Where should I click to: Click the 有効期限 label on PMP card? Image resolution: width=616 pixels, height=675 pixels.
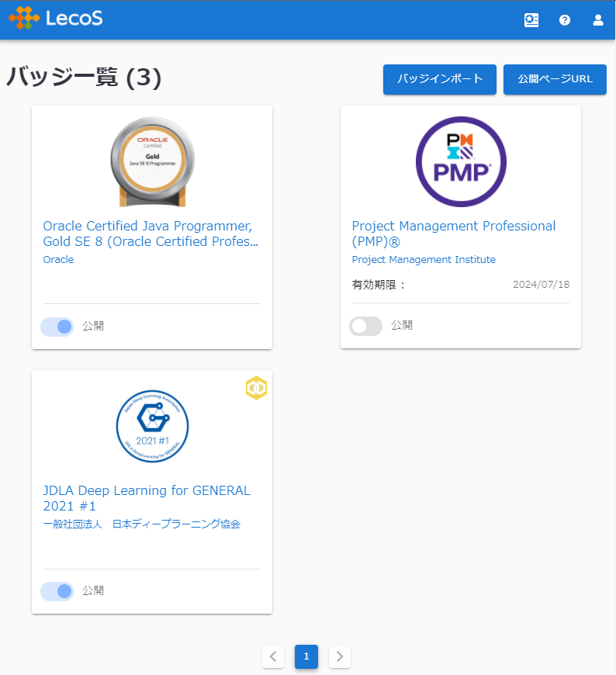click(379, 285)
